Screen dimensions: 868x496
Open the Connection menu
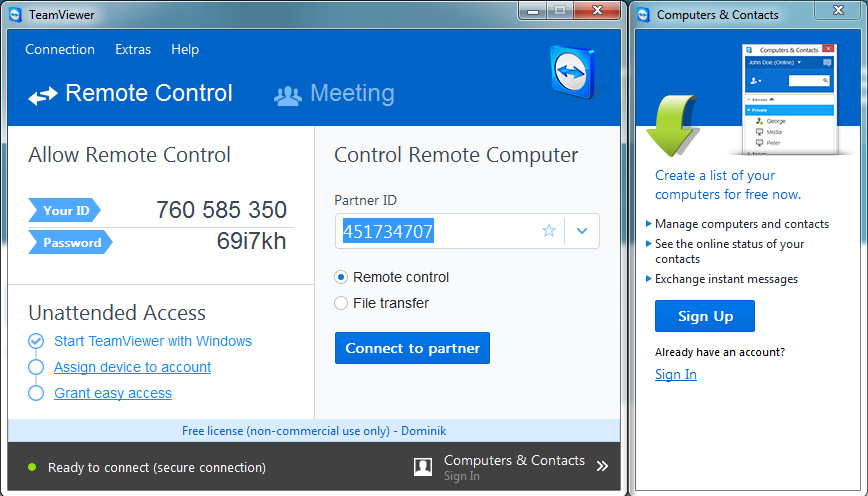(x=60, y=49)
